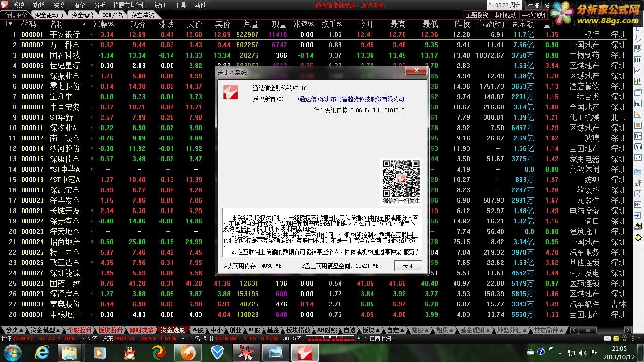The width and height of the screenshot is (644, 362).
Task: Expand the 自定▲ bottom tab menu
Action: (395, 330)
